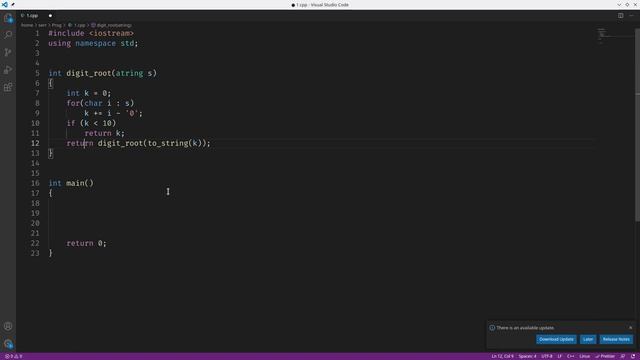Open the Accounts menu in the activity bar

coord(8,326)
